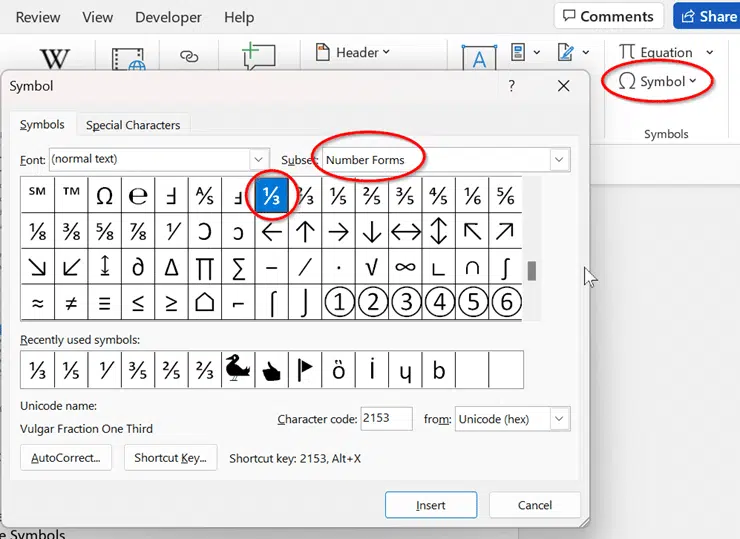The image size is (740, 539).
Task: Click the Link chain icon
Action: 189,57
